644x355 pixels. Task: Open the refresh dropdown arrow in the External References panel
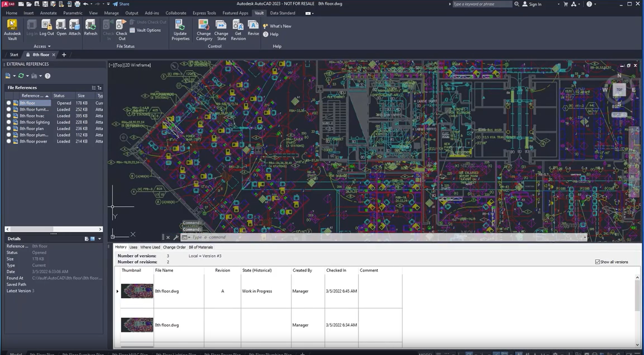click(x=27, y=76)
